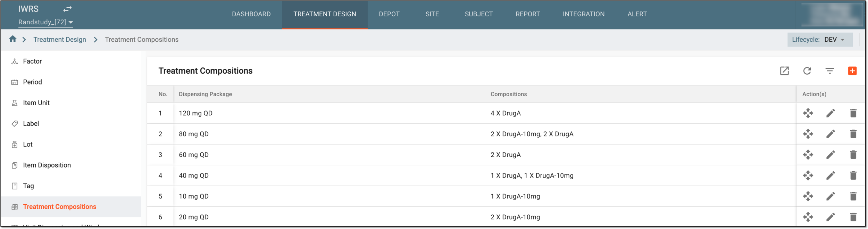This screenshot has width=868, height=229.
Task: Open the Subject tab
Action: coord(478,14)
